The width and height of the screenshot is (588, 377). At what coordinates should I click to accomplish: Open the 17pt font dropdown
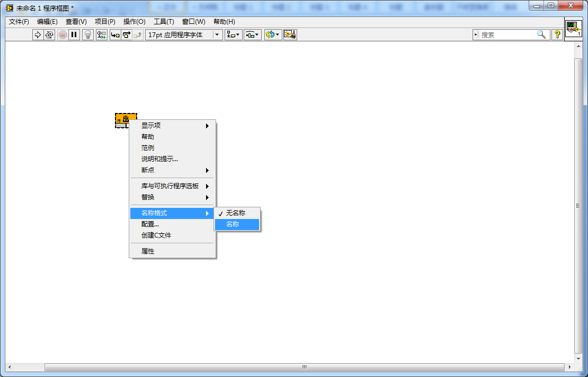point(184,35)
